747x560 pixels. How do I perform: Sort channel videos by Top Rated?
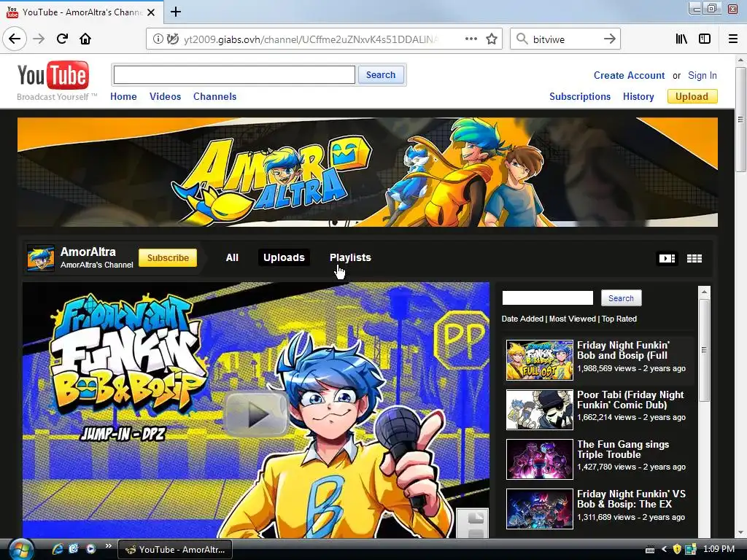point(619,319)
